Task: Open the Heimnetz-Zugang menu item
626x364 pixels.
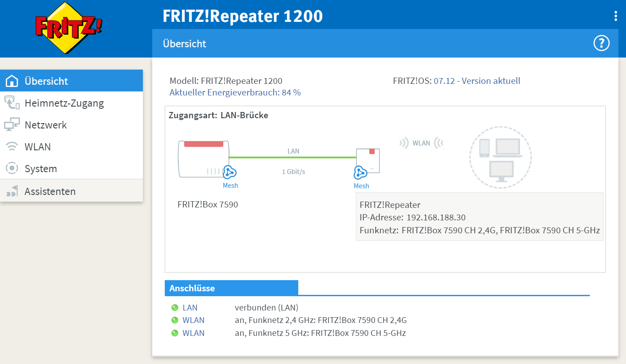Action: tap(71, 103)
